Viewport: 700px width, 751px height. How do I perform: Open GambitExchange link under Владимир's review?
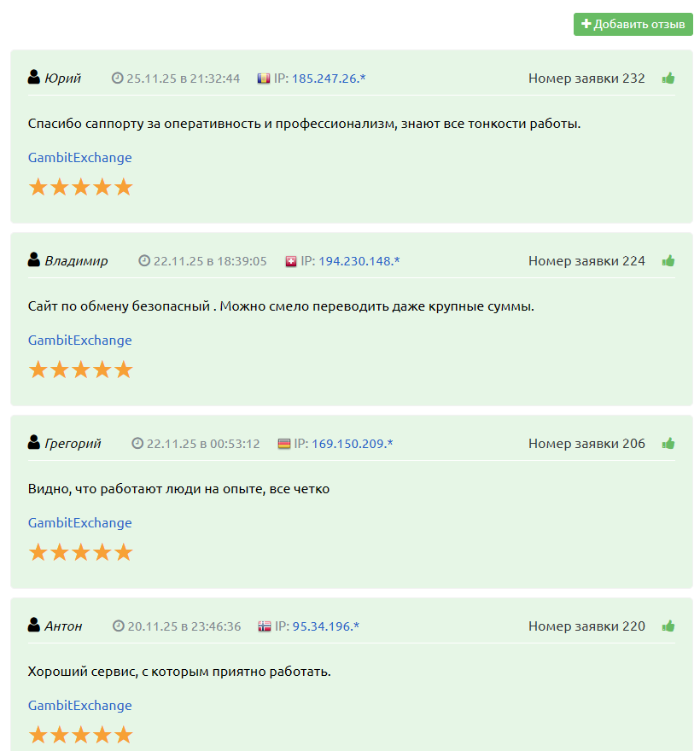click(x=80, y=341)
